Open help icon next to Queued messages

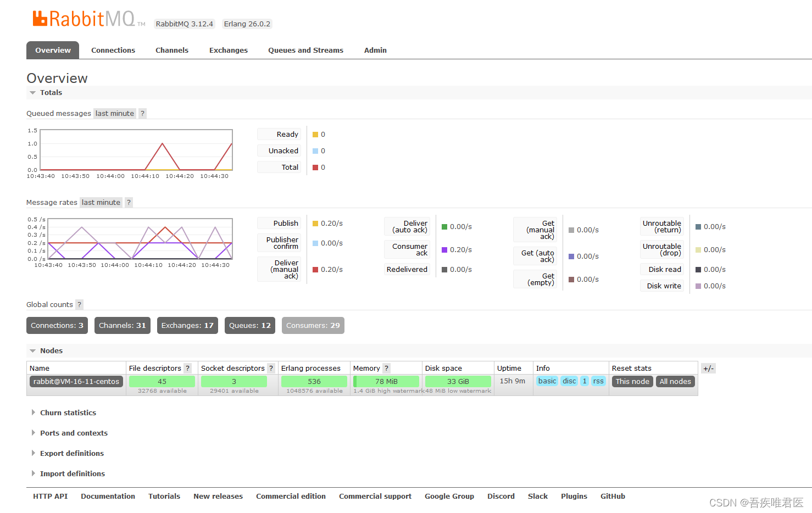pyautogui.click(x=142, y=114)
